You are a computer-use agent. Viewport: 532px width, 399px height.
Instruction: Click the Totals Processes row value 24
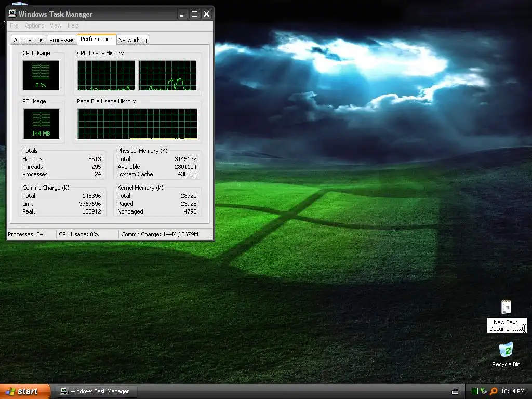pyautogui.click(x=98, y=174)
